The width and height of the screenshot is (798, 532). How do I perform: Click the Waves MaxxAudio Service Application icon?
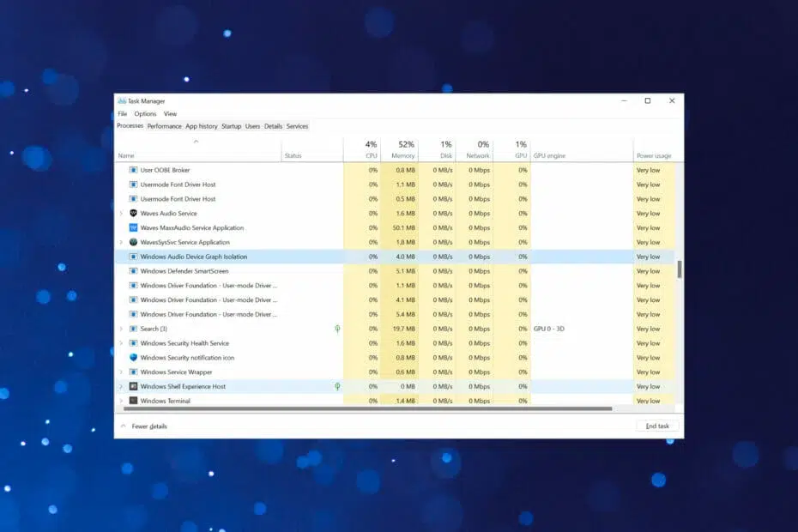(x=133, y=227)
